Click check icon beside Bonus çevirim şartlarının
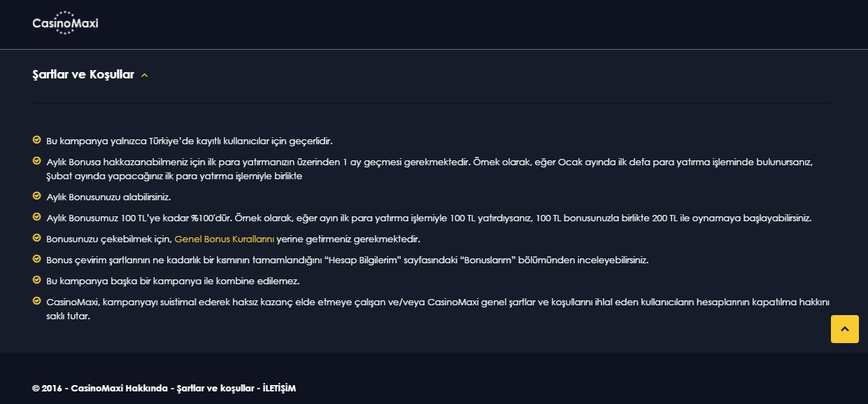The width and height of the screenshot is (868, 404). (x=36, y=259)
